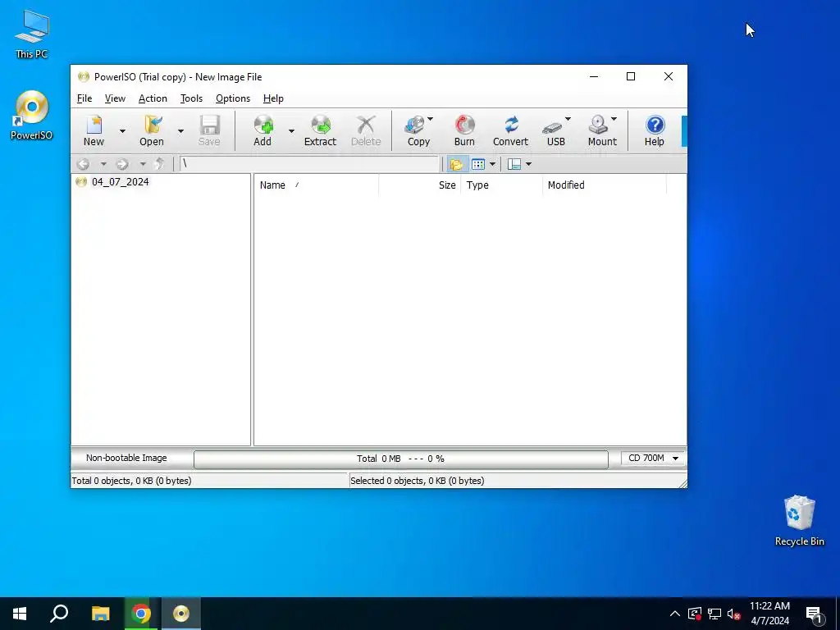
Task: Click the Non-bootable Image status label
Action: click(x=126, y=458)
